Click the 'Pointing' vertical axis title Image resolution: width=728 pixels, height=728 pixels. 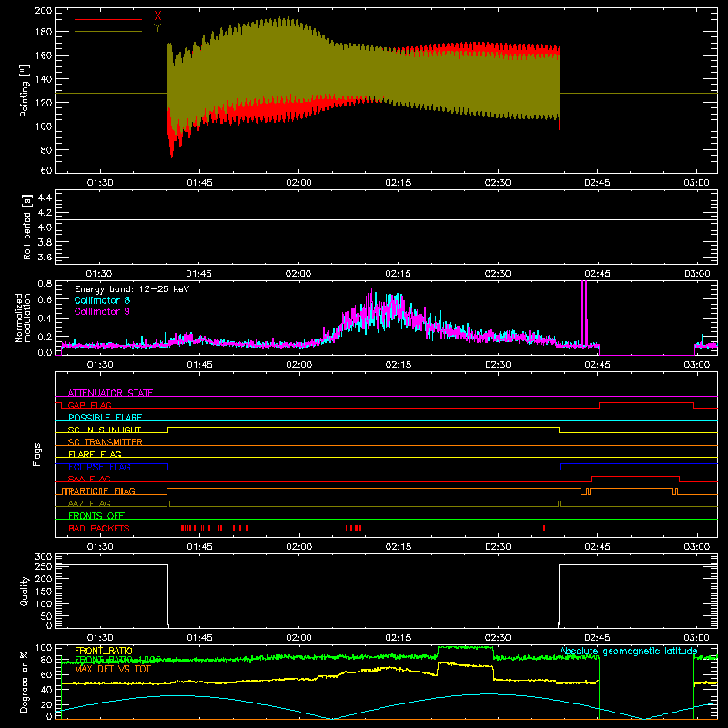pyautogui.click(x=25, y=90)
